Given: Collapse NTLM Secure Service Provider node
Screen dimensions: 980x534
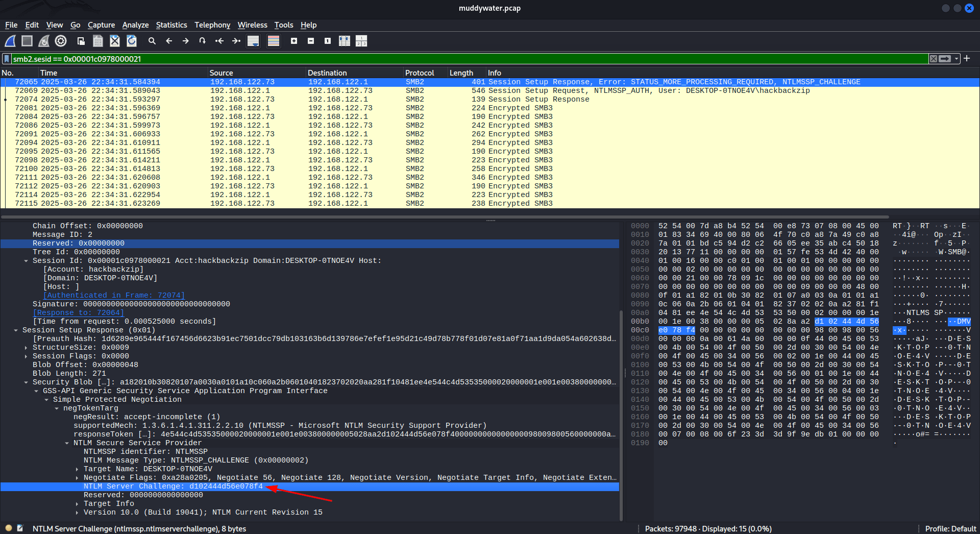Looking at the screenshot, I should 67,443.
